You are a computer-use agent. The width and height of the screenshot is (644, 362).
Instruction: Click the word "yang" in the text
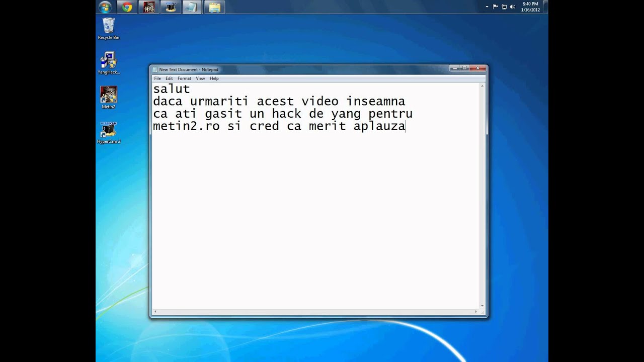coord(346,115)
